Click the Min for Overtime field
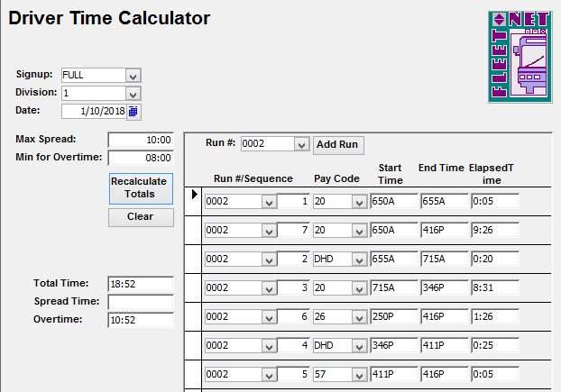The image size is (561, 392). coord(140,158)
